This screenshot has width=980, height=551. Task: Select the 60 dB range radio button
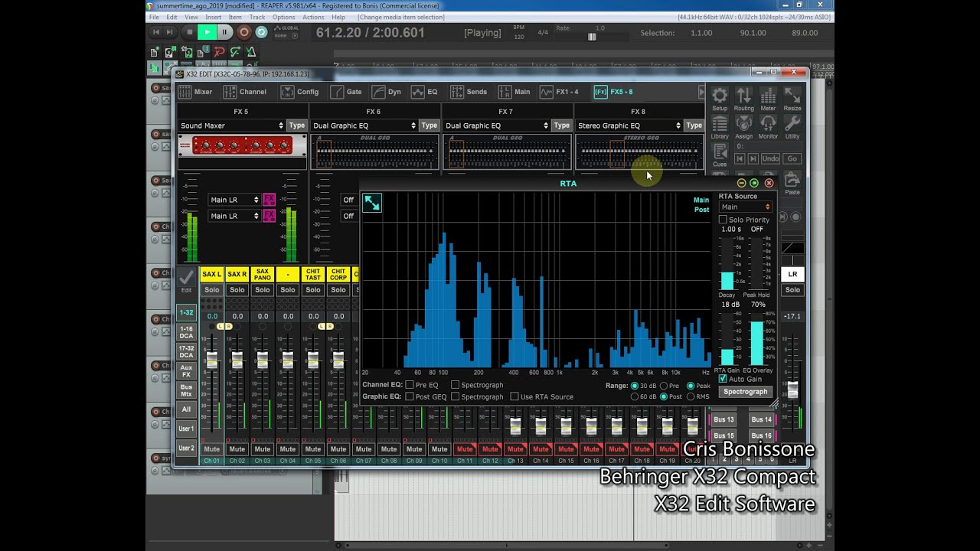[x=635, y=396]
